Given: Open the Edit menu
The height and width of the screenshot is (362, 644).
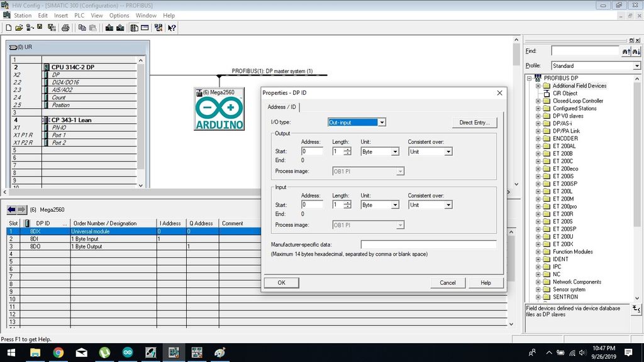Looking at the screenshot, I should [x=43, y=16].
